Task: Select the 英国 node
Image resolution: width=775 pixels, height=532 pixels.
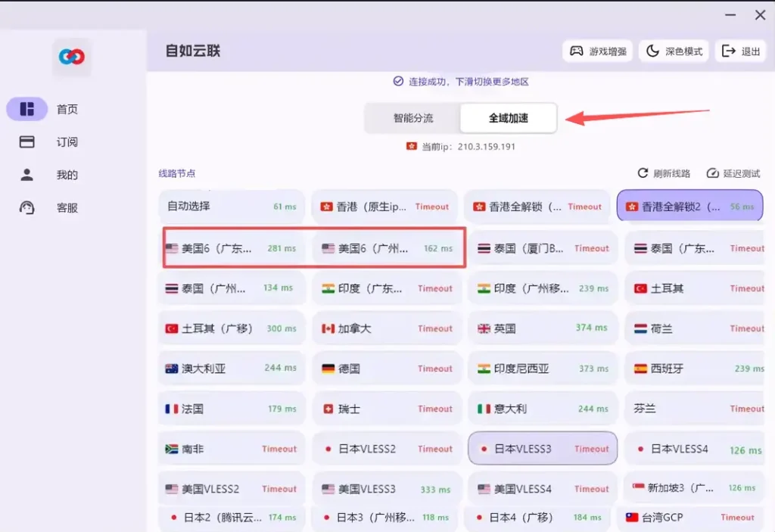Action: [x=543, y=328]
